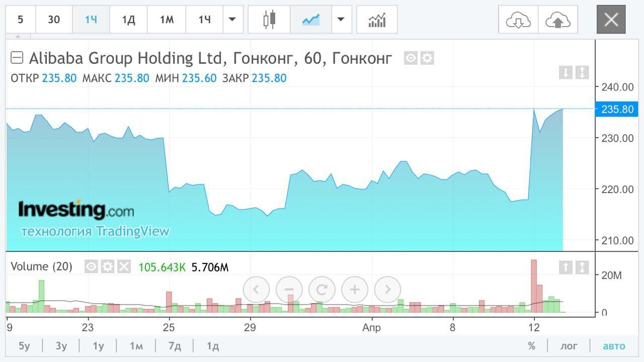Select the 5-minute interval button
Image resolution: width=644 pixels, height=362 pixels.
point(21,20)
